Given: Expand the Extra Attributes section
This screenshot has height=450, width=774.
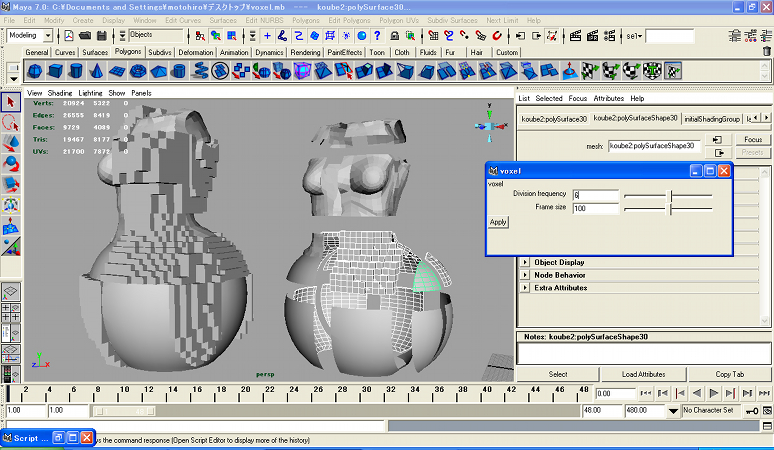Looking at the screenshot, I should tap(525, 287).
